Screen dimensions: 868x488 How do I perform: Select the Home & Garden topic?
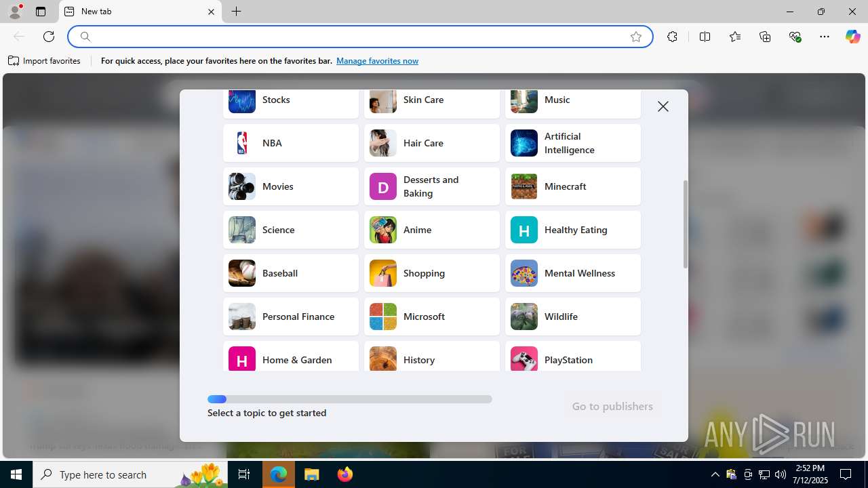point(291,356)
